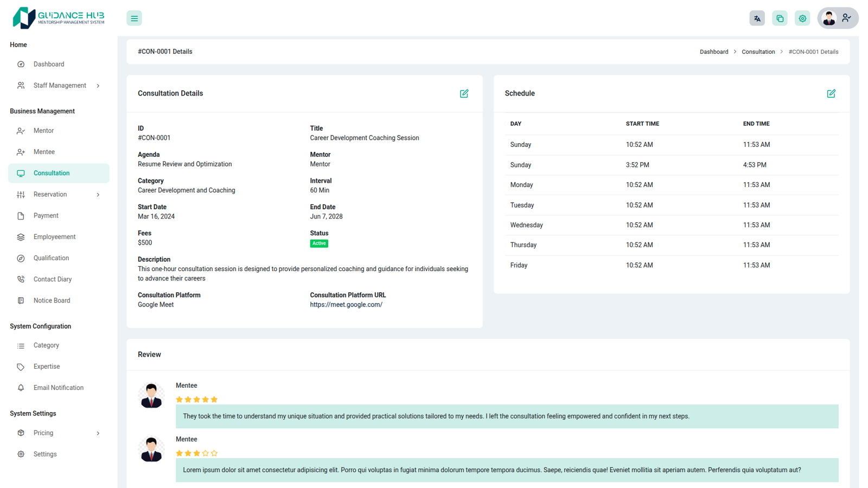Expand the Reservation submenu chevron
This screenshot has height=488, width=868.
pos(98,195)
